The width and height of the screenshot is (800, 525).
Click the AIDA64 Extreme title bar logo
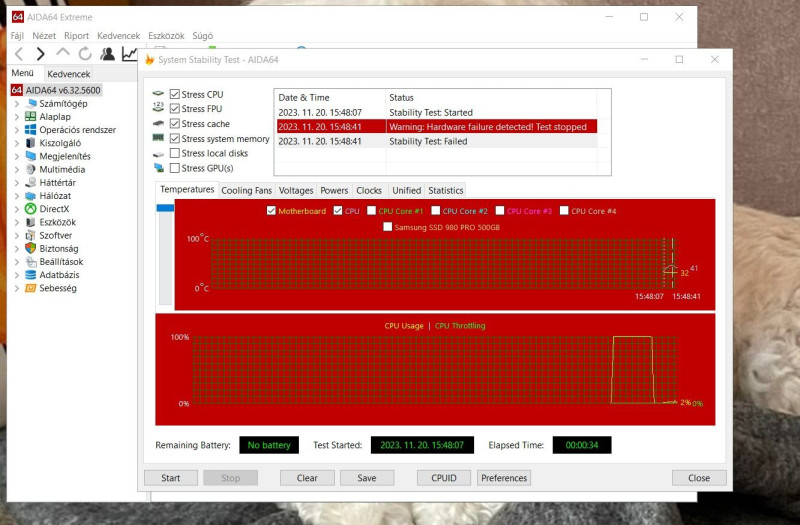17,17
